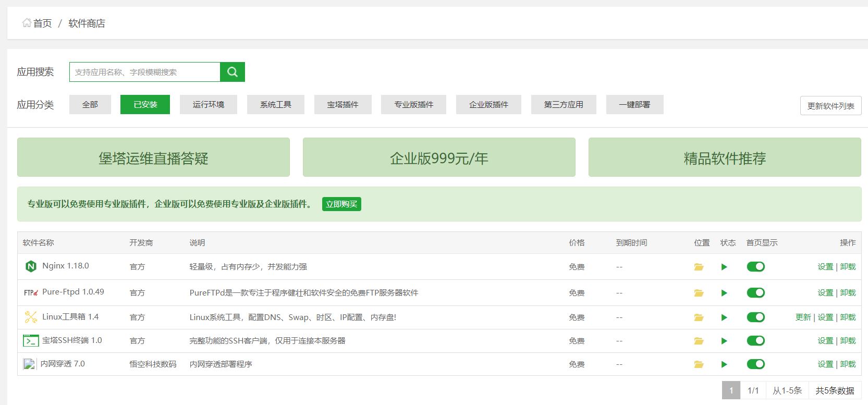Open 设置 for Pure-Ftpd
868x405 pixels.
(825, 293)
